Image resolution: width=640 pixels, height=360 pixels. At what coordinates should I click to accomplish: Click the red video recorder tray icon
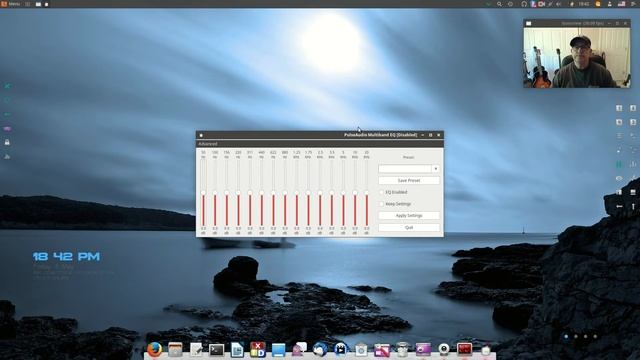(x=541, y=4)
